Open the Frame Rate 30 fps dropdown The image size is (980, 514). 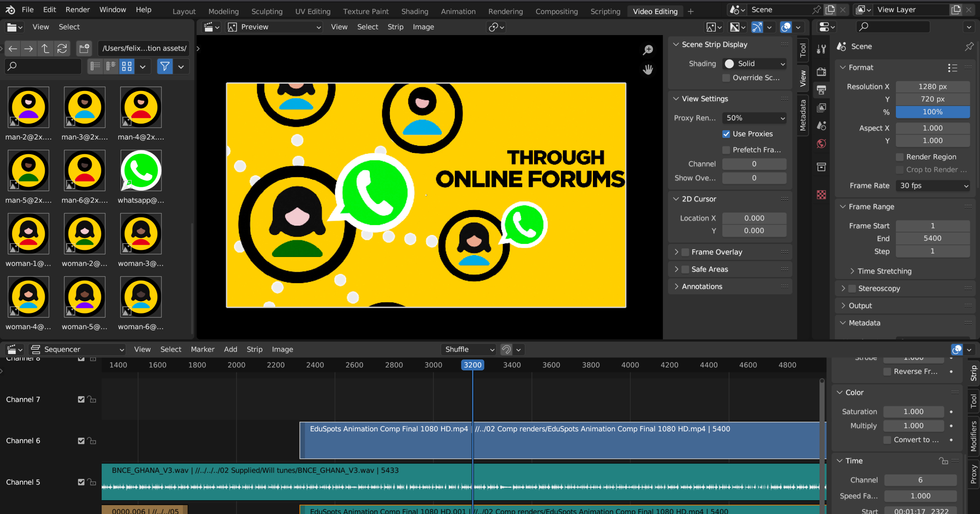point(933,186)
